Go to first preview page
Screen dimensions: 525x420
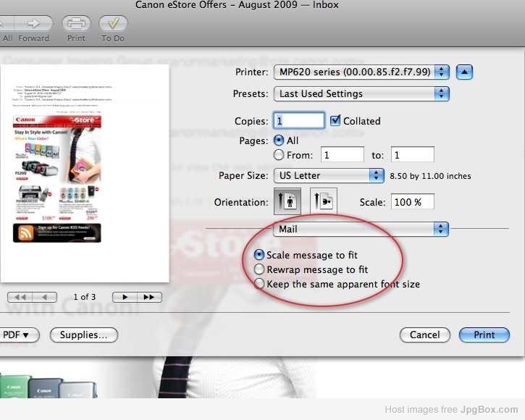click(20, 297)
